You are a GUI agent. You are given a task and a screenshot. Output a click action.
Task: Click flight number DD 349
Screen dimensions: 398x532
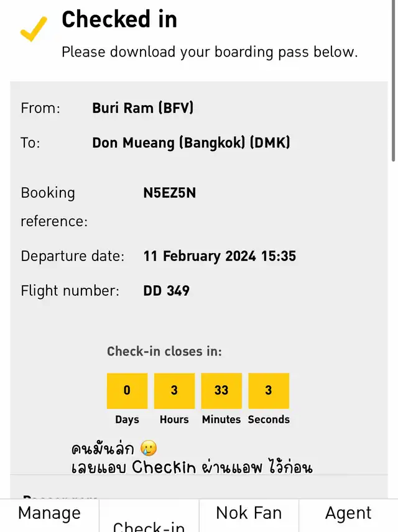pyautogui.click(x=166, y=290)
